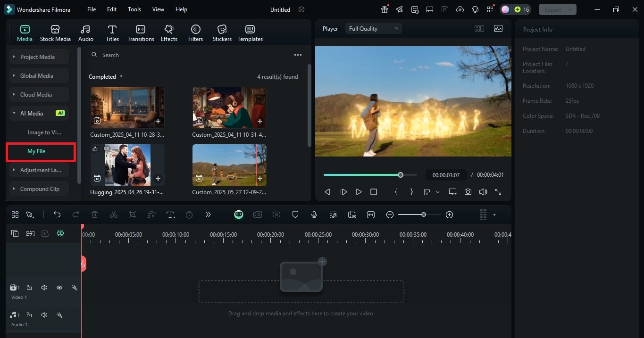Screen dimensions: 644x338
Task: Open the Tools menu
Action: 134,9
